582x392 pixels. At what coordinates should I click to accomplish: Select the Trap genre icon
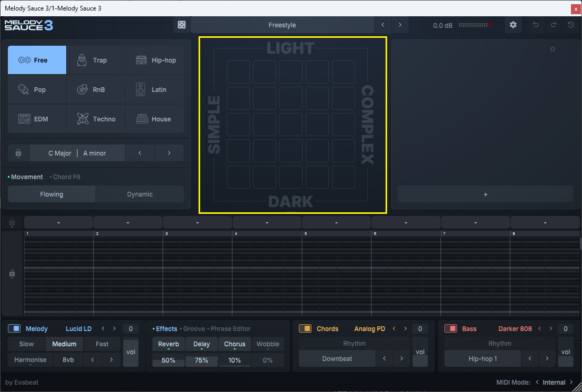pyautogui.click(x=82, y=60)
